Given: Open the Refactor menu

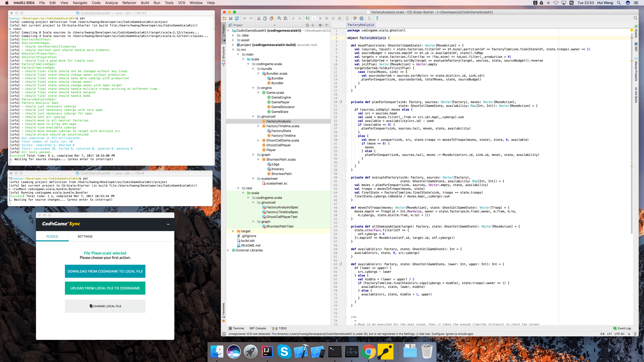Looking at the screenshot, I should pyautogui.click(x=129, y=3).
